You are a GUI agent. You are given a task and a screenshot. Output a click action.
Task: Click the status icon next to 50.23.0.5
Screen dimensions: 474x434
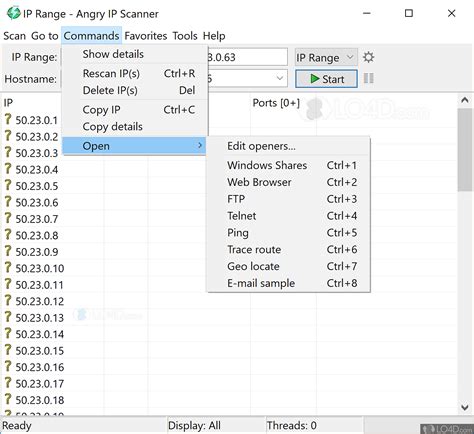pos(8,185)
